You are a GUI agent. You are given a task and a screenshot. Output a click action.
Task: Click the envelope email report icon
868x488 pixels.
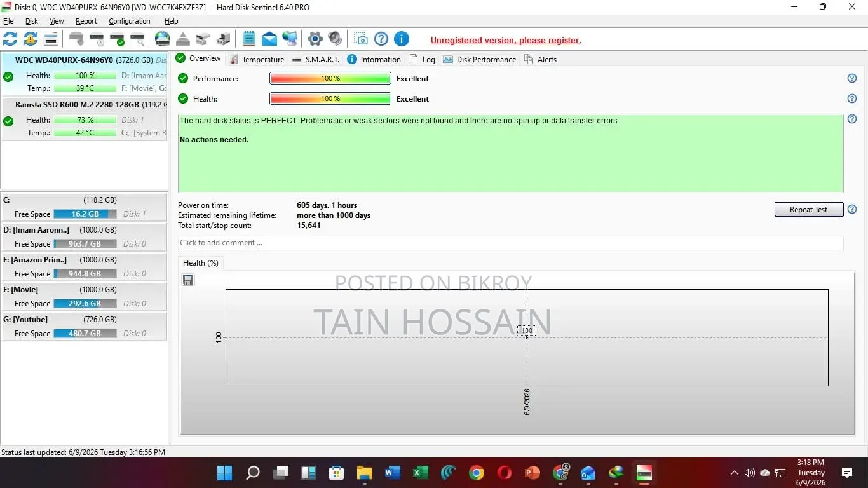(x=269, y=39)
